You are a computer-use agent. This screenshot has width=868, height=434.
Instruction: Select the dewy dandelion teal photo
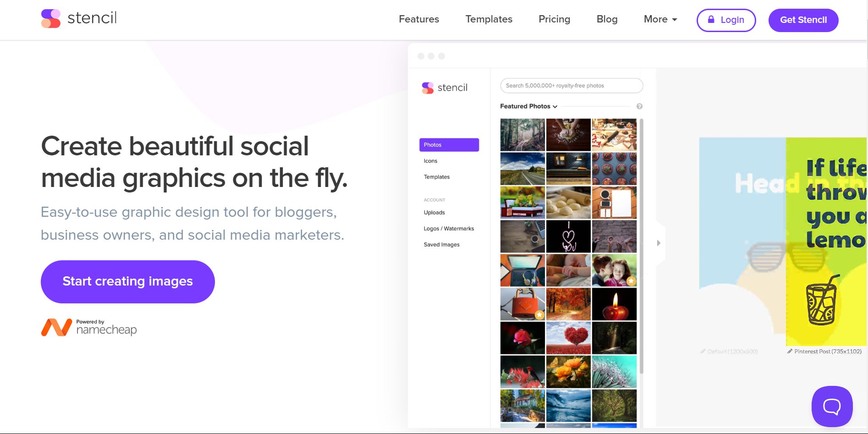coord(614,372)
